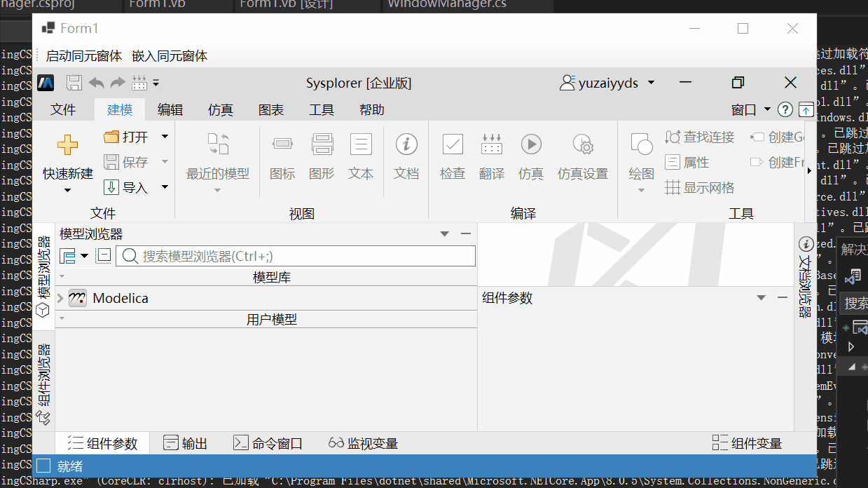Viewport: 868px width, 488px height.
Task: Expand the 保存 dropdown arrow
Action: [165, 162]
